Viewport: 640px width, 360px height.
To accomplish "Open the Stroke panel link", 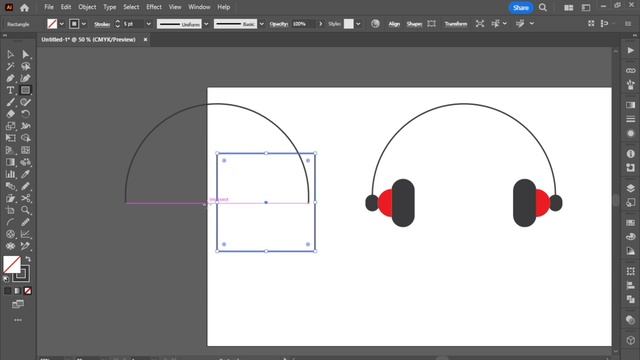I will click(x=102, y=24).
